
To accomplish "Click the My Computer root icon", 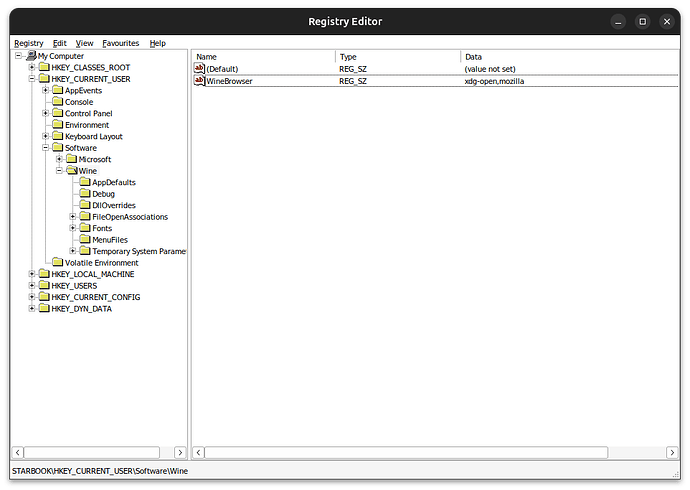I will (x=30, y=56).
